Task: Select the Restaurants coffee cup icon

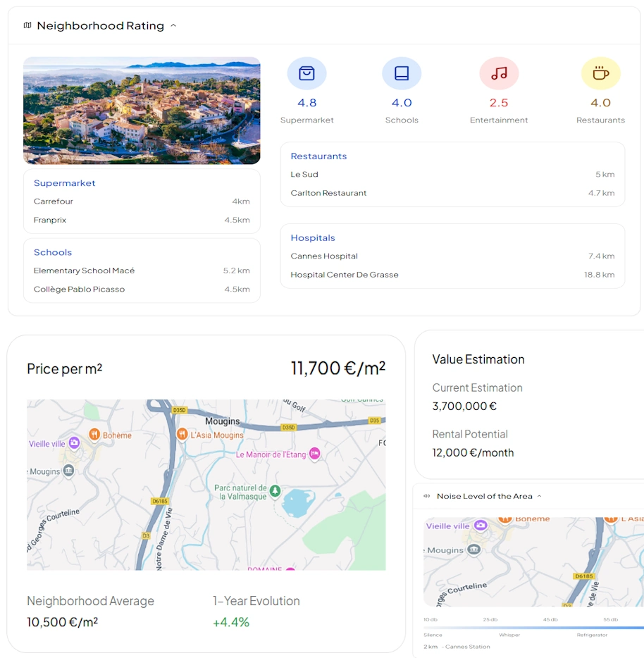Action: click(x=601, y=73)
